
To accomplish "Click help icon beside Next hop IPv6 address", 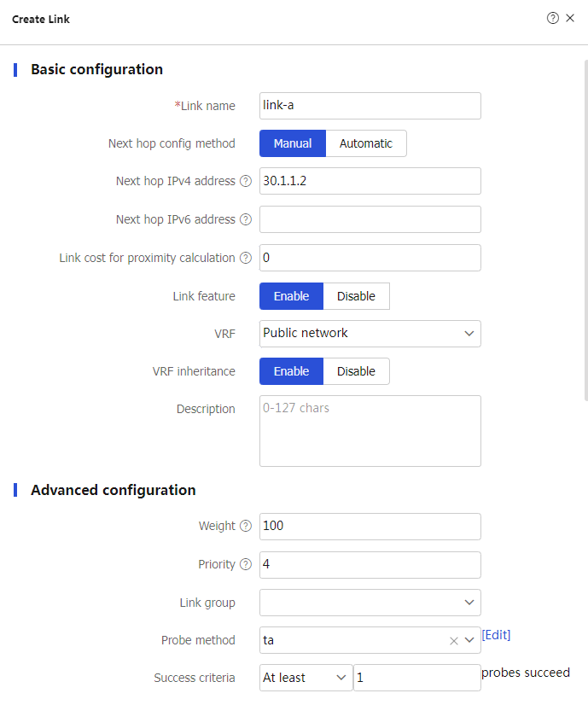I will 246,219.
